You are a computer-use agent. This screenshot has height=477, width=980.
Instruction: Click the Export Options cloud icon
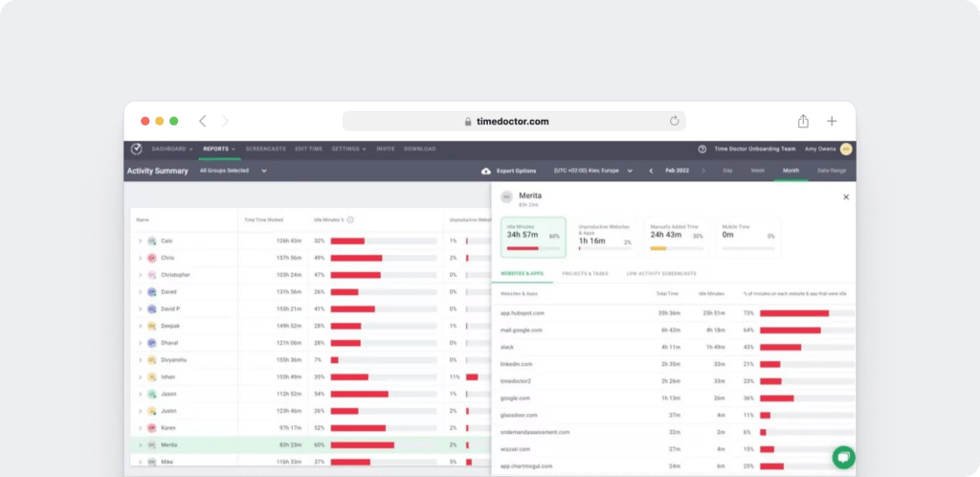pyautogui.click(x=485, y=170)
